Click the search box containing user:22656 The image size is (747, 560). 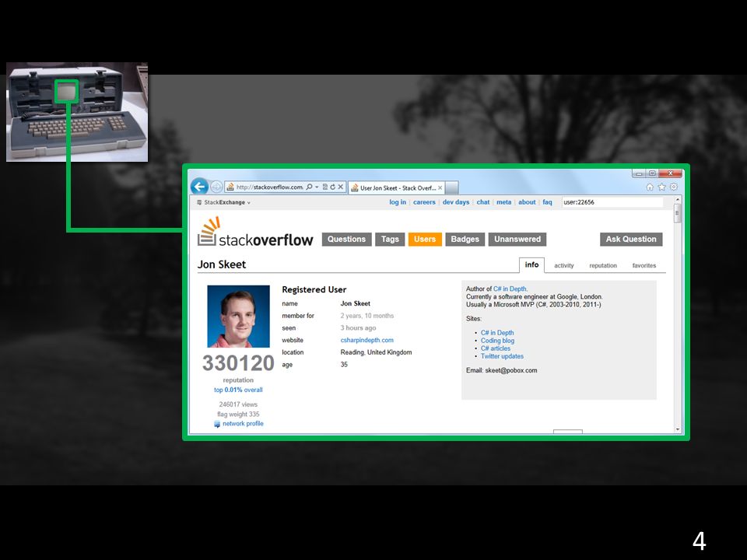point(612,202)
